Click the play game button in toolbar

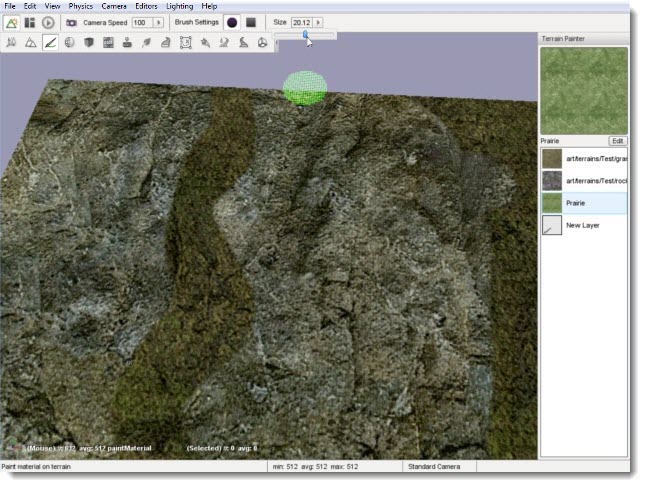click(x=48, y=22)
